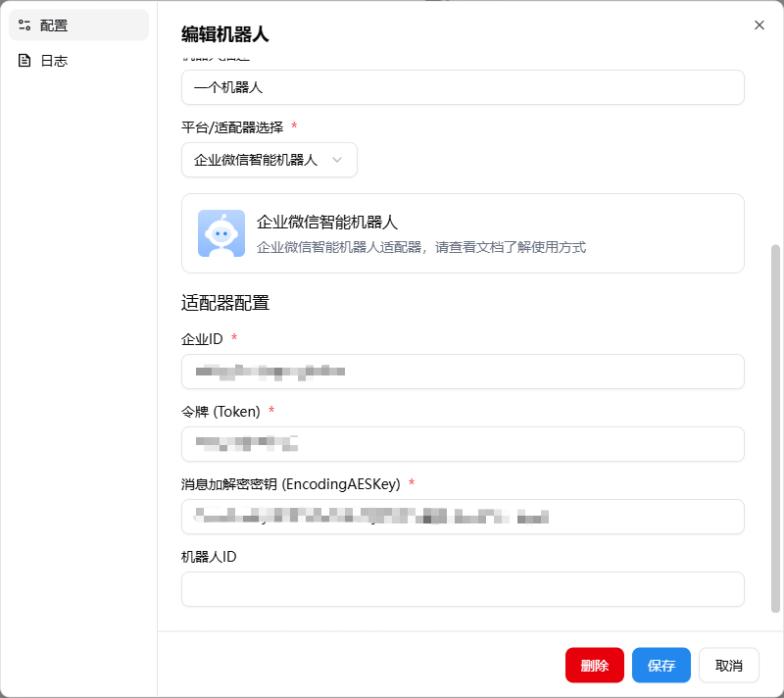Click the 取消 button
The height and width of the screenshot is (698, 784).
point(728,665)
